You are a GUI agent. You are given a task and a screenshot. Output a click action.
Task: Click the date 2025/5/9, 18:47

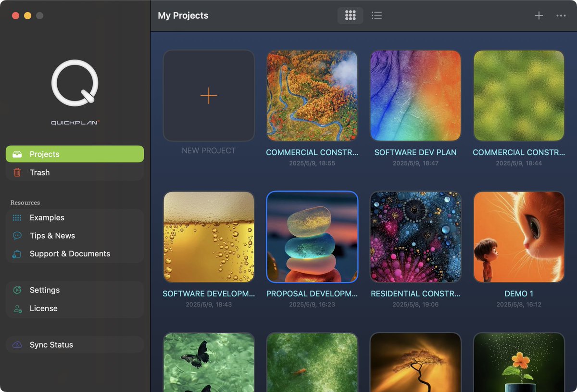click(x=415, y=164)
